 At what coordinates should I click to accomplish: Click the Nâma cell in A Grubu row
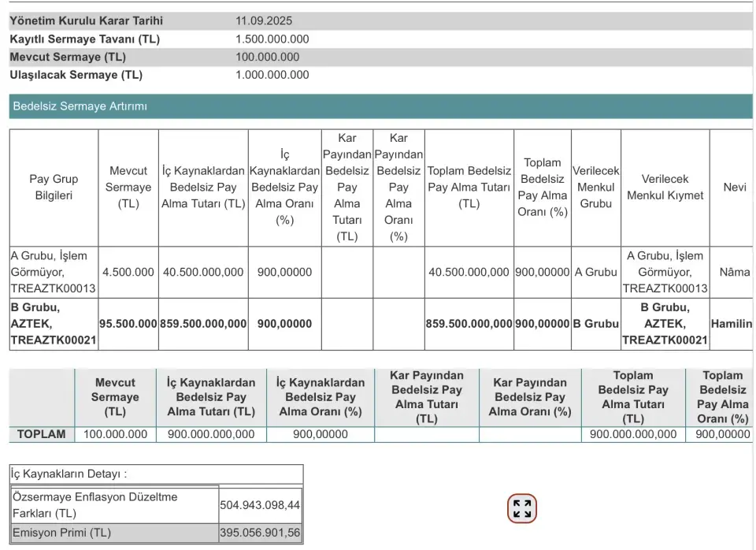(x=734, y=272)
